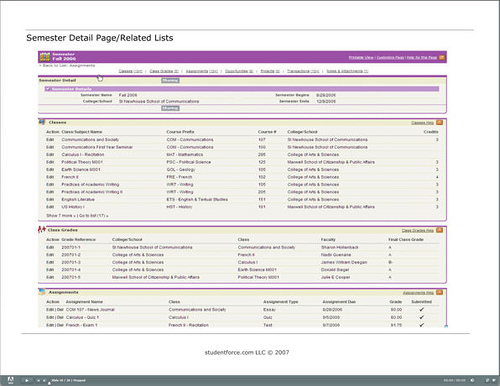Open the Help for this Page link
Viewport: 500px width, 386px height.
coord(422,58)
